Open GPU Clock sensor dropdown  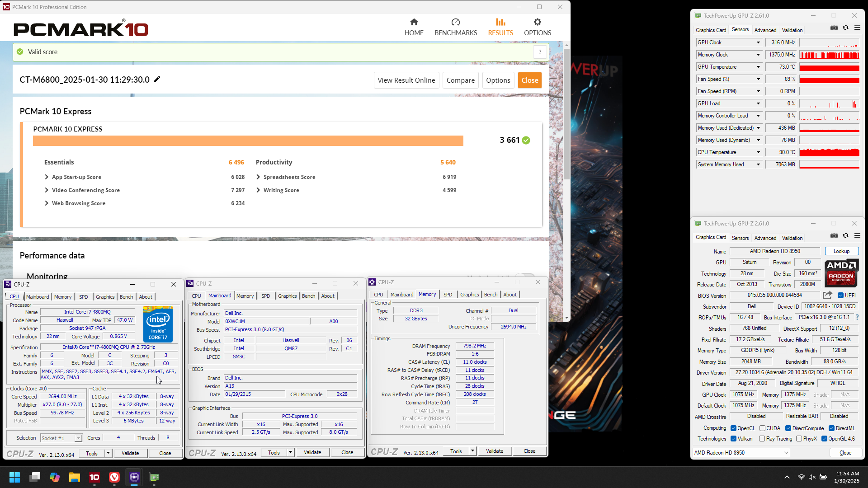[758, 42]
